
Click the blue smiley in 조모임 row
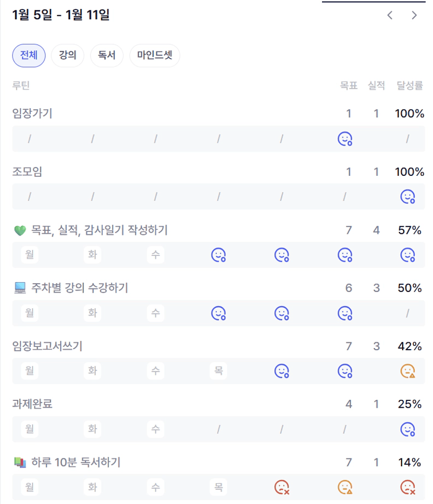pos(407,197)
